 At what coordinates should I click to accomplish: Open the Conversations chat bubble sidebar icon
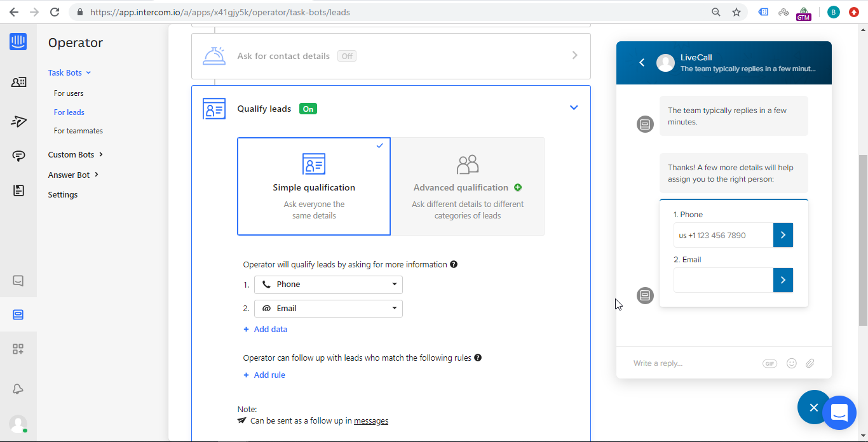(18, 156)
